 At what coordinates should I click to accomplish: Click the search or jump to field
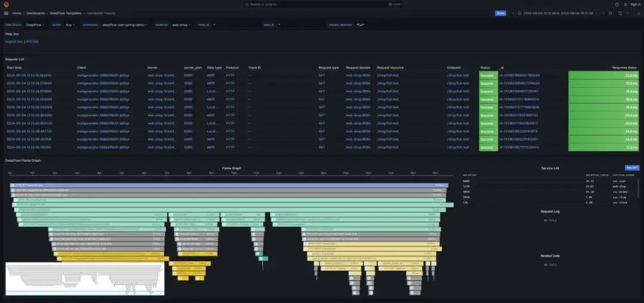322,4
